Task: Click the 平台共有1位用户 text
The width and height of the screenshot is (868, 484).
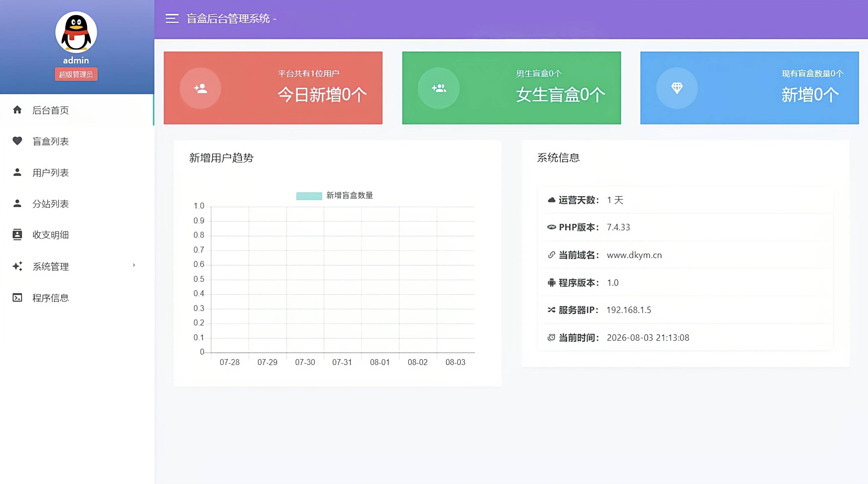Action: click(308, 74)
